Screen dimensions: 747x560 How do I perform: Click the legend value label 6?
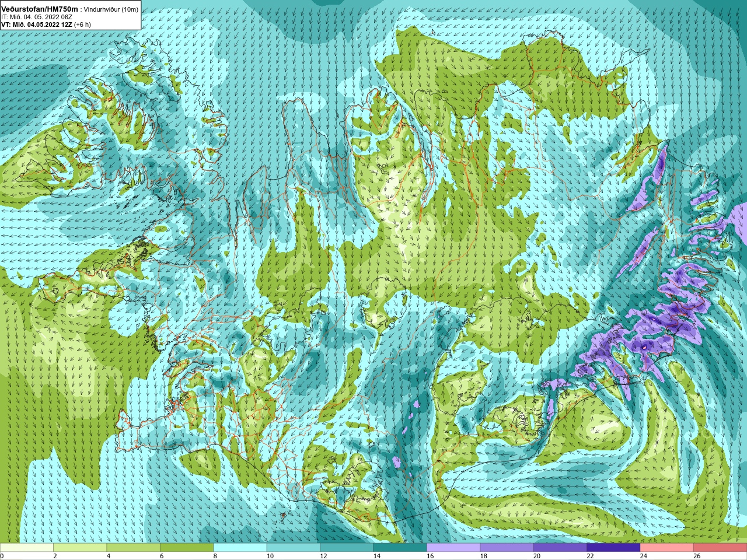162,556
